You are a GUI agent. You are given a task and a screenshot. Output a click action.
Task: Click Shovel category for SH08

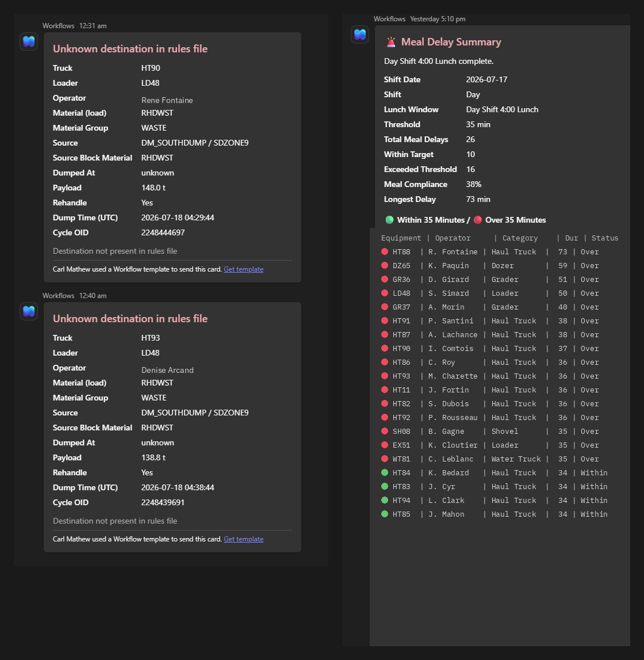coord(505,431)
